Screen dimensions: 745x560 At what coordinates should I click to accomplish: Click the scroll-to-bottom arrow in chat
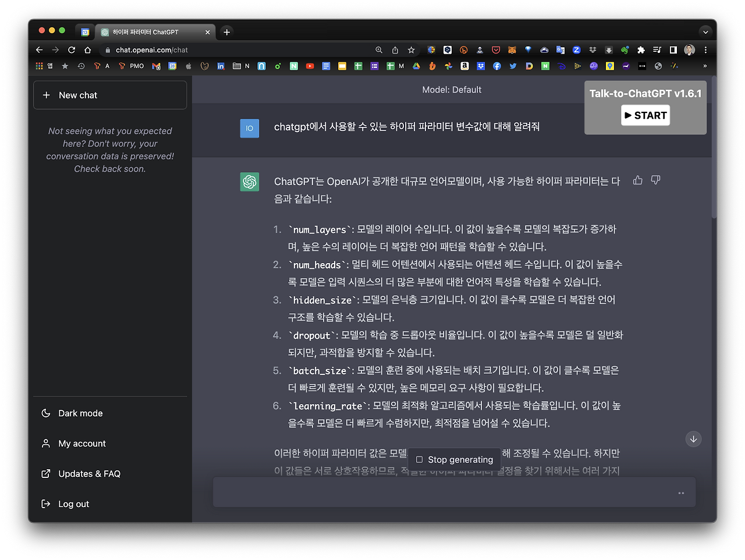click(x=693, y=439)
